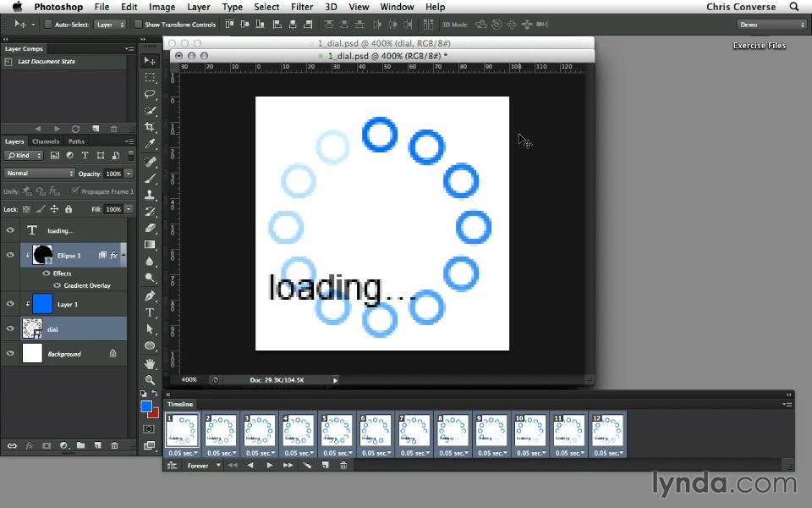Click the blue foreground color swatch

tap(146, 407)
